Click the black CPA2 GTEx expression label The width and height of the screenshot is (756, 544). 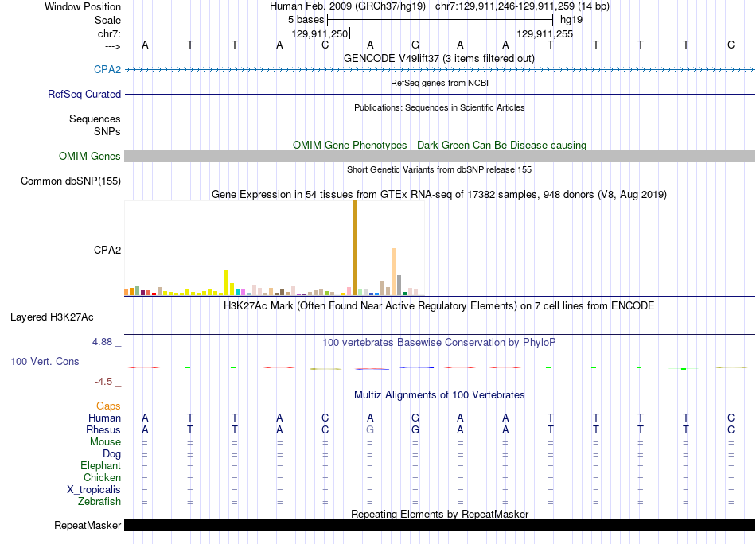[107, 250]
